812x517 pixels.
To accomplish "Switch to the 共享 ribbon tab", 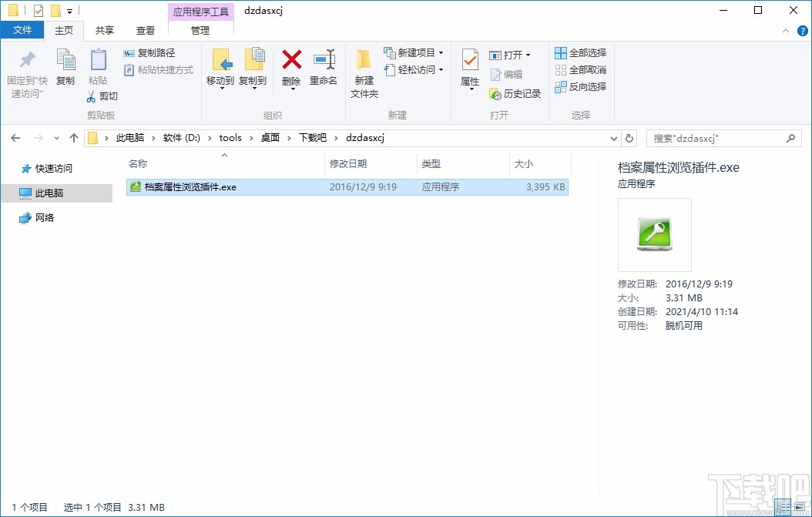I will (x=104, y=31).
